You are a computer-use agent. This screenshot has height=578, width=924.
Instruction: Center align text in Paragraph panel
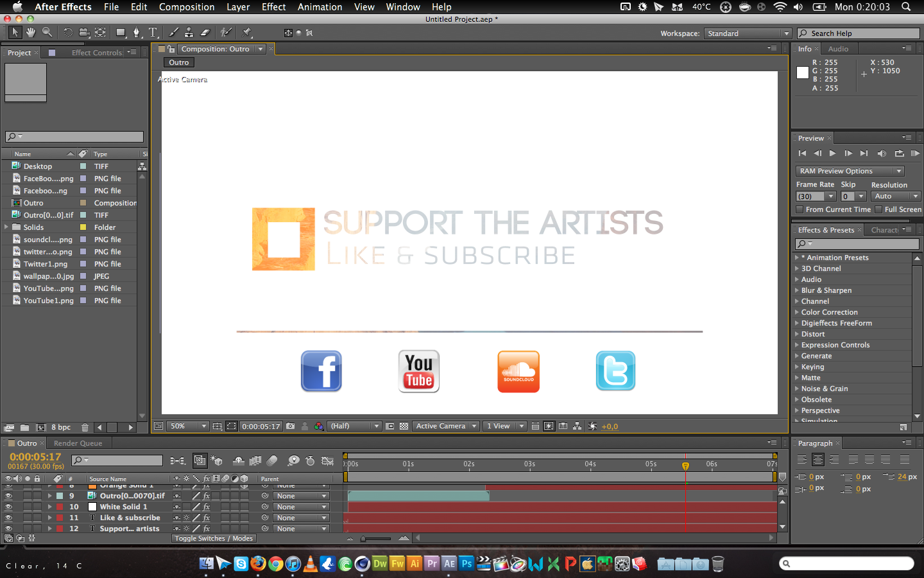[818, 459]
